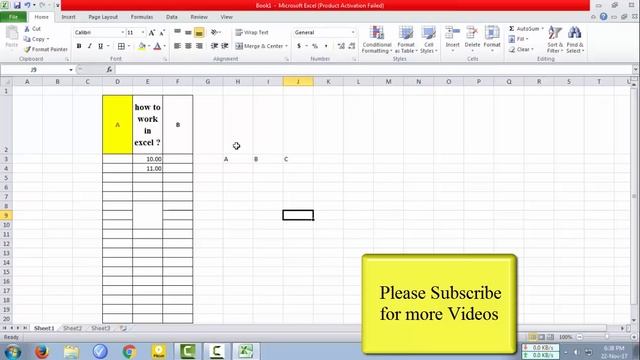Screen dimensions: 640x360
Task: Toggle Bottom Align vertical alignment
Action: 199,32
